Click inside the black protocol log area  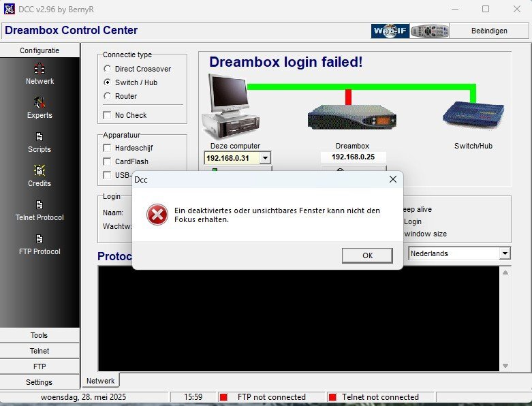coord(298,320)
